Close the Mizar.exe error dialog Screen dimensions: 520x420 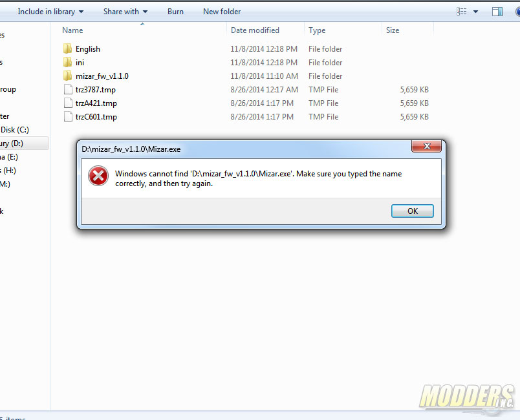point(426,146)
